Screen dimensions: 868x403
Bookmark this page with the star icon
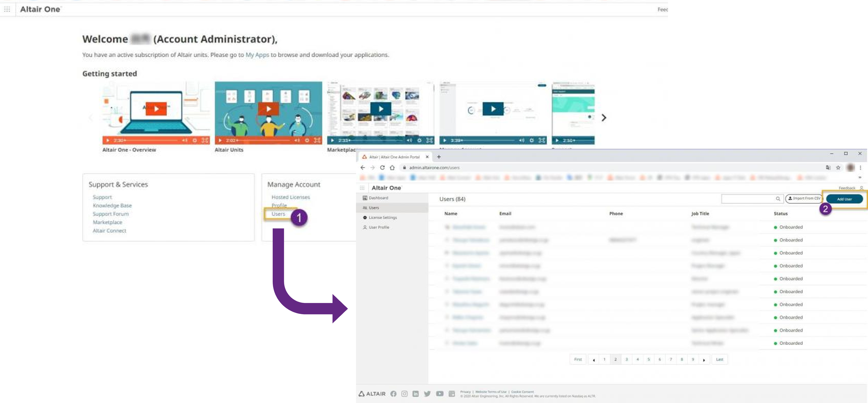(x=838, y=167)
